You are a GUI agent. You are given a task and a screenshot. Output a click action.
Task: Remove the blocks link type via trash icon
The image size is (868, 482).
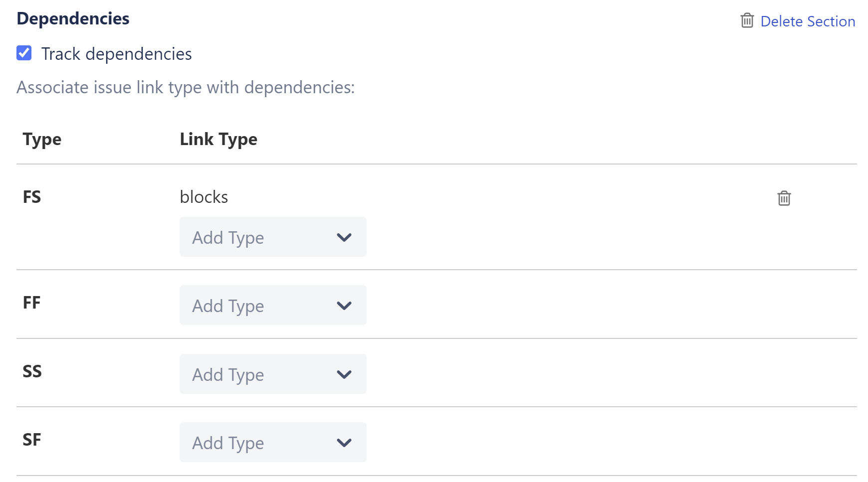tap(784, 198)
